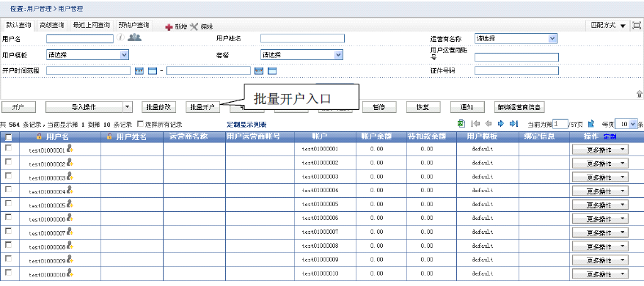Toggle the select-all checkbox in table header
The image size is (644, 286).
pos(8,138)
